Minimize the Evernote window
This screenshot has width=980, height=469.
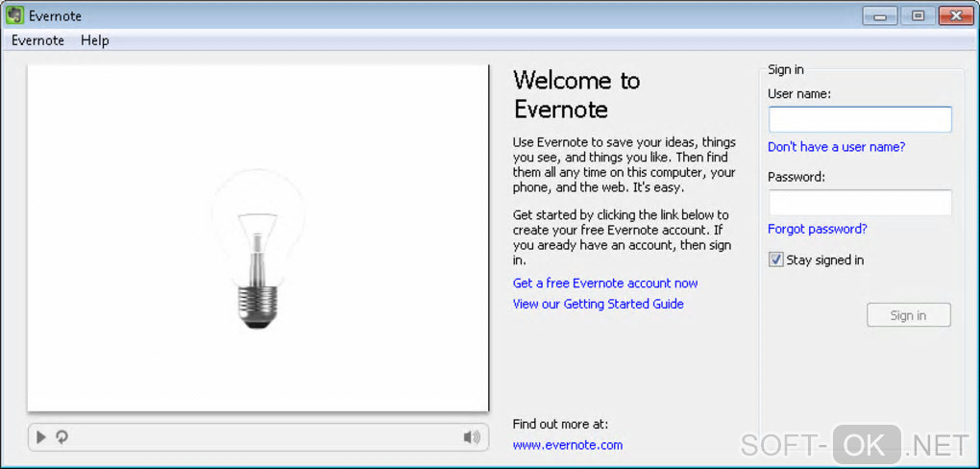coord(881,15)
